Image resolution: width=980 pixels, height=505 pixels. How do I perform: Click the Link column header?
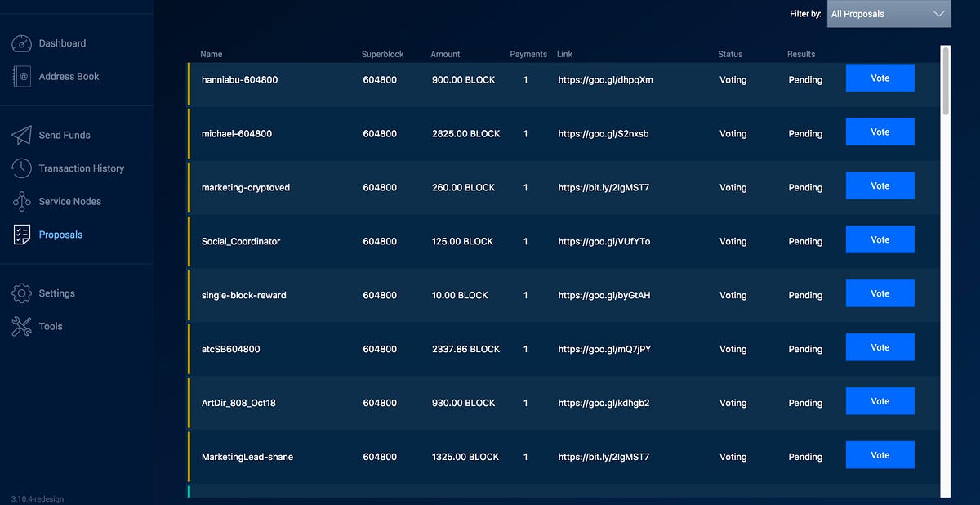564,54
